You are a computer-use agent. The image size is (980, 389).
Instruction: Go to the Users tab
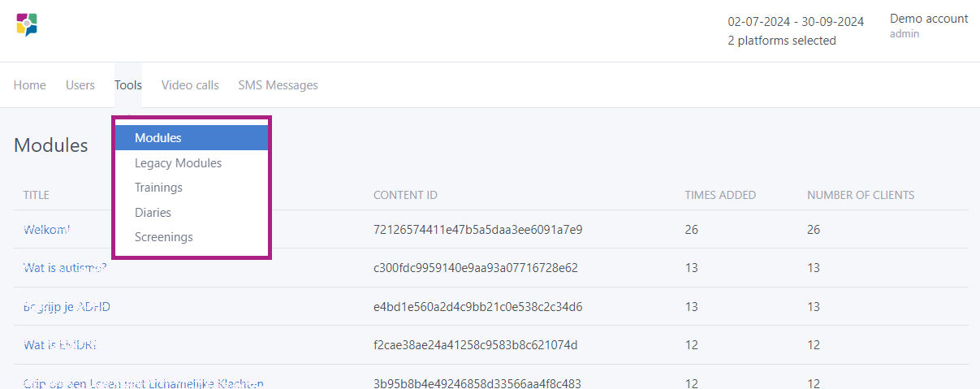(x=80, y=85)
